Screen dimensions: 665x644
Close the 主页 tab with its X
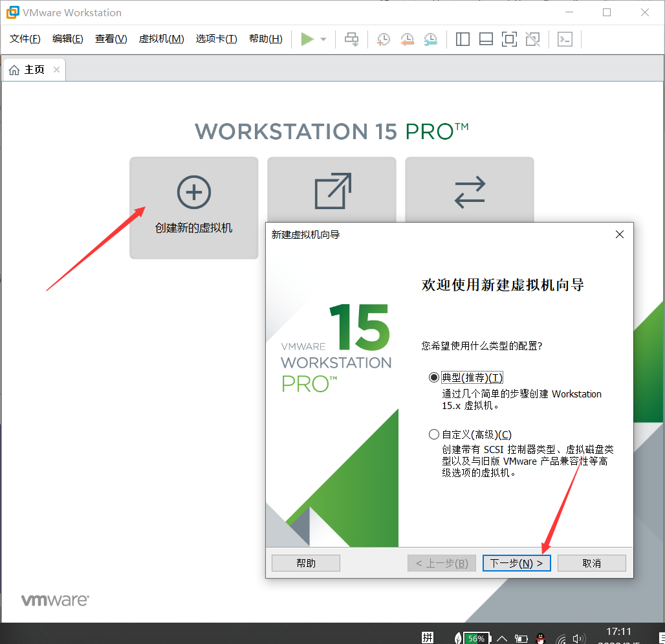click(x=56, y=69)
